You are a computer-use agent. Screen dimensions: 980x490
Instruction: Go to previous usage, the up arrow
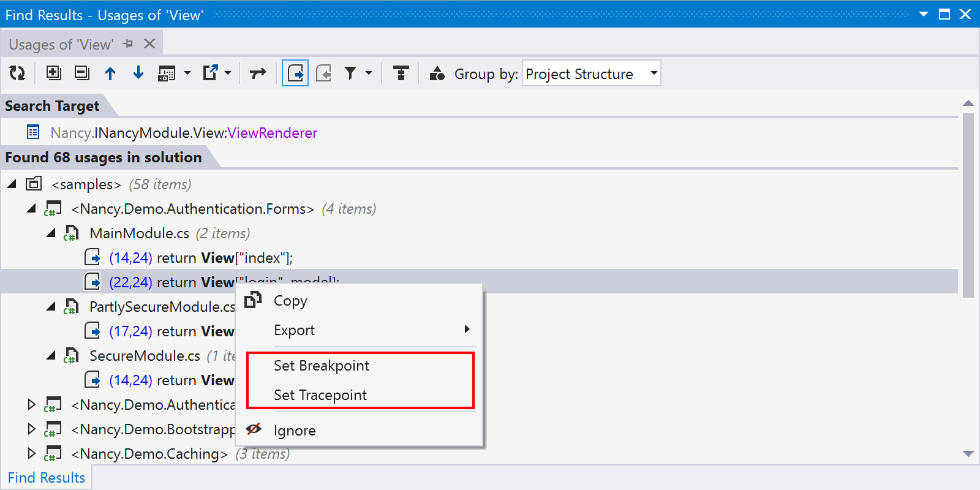coord(110,73)
